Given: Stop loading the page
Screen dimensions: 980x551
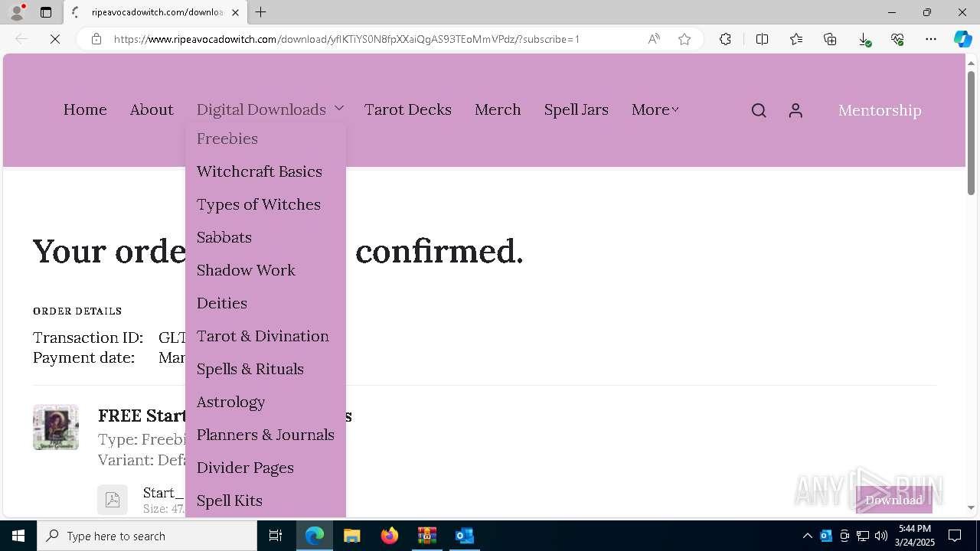Looking at the screenshot, I should click(55, 39).
